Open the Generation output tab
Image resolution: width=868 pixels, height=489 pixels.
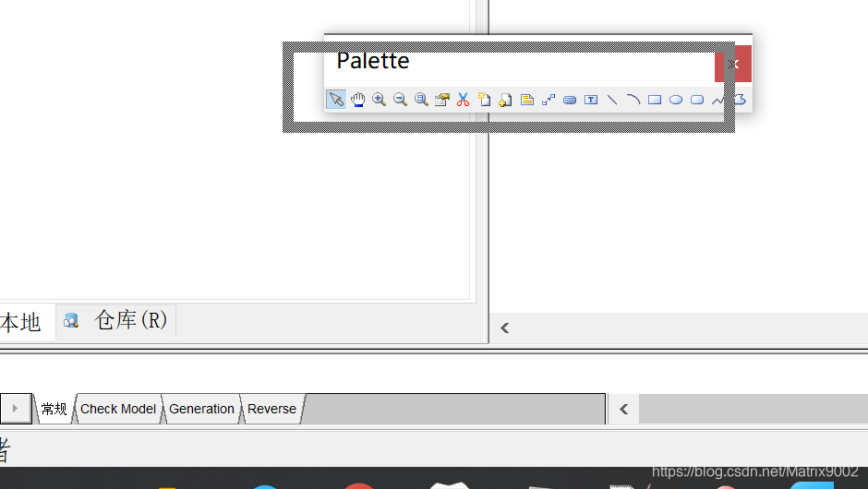(201, 409)
